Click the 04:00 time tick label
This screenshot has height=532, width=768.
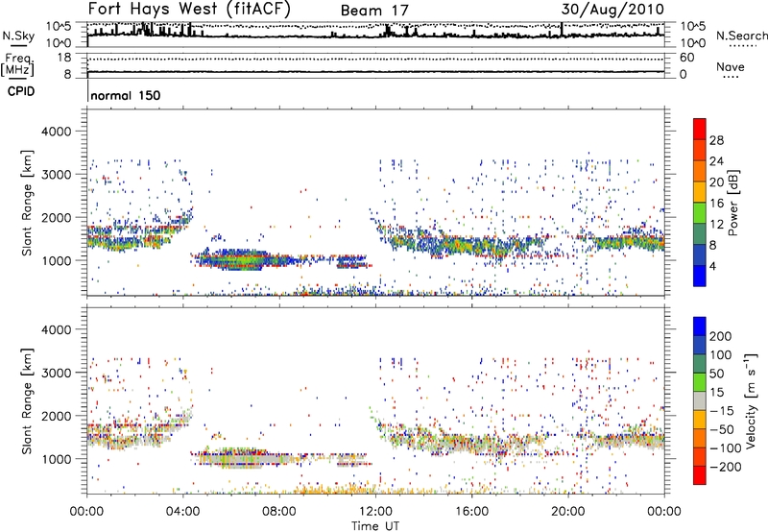coord(183,512)
